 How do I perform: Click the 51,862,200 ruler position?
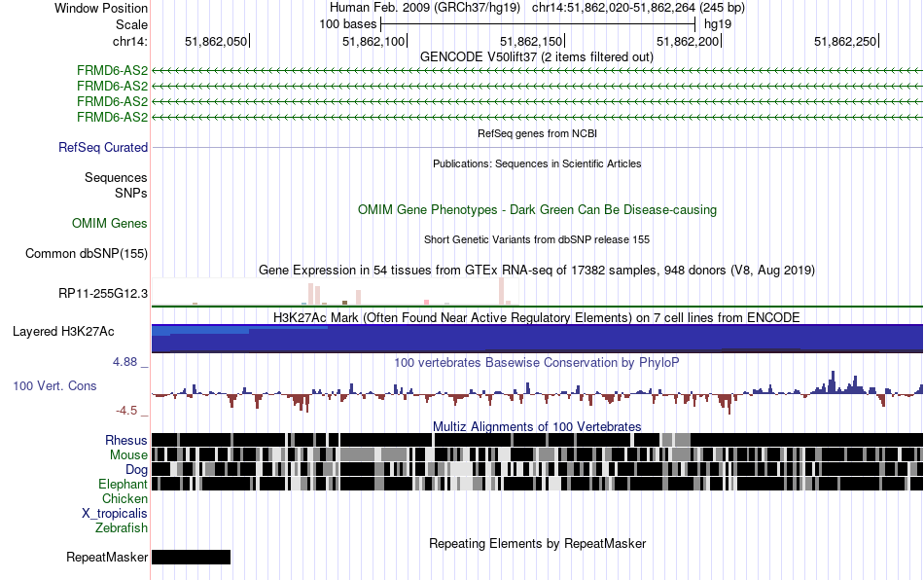[689, 41]
